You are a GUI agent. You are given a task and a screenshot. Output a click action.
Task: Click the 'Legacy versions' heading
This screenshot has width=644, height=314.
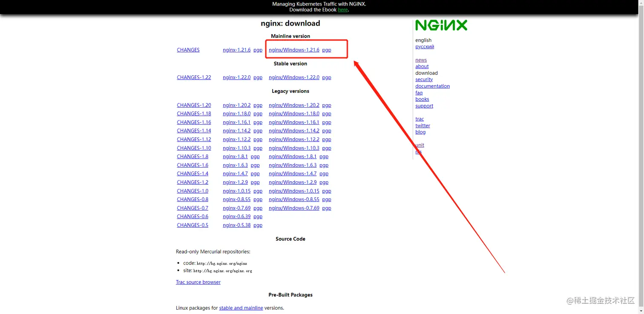(290, 91)
